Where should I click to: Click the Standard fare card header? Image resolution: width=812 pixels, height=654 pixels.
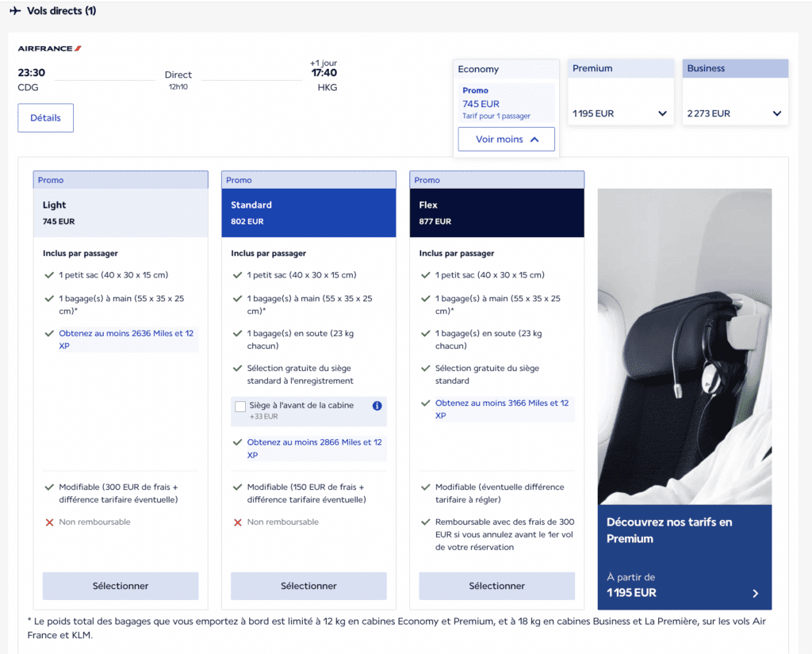pyautogui.click(x=308, y=212)
